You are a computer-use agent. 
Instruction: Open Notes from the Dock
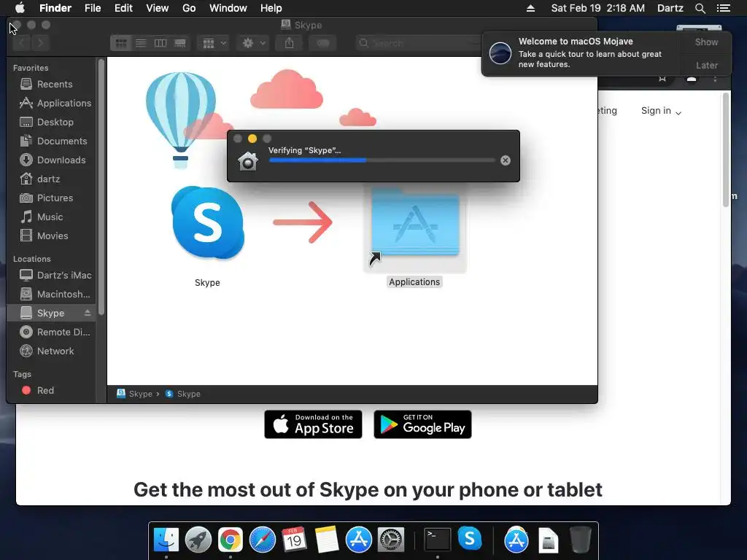(x=327, y=540)
